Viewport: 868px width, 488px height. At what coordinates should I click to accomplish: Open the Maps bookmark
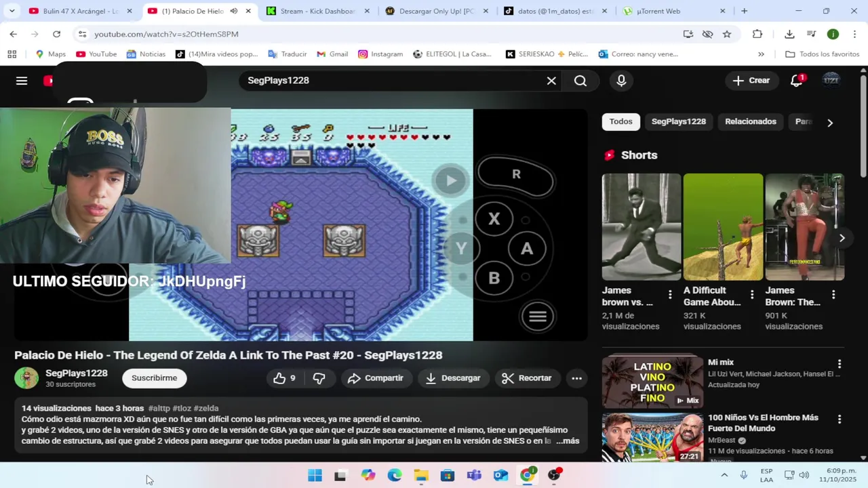50,54
